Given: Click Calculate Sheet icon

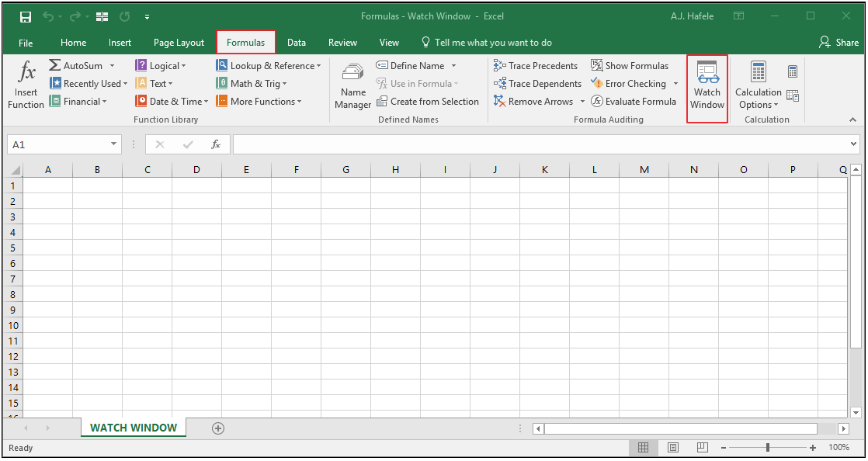Looking at the screenshot, I should [793, 96].
